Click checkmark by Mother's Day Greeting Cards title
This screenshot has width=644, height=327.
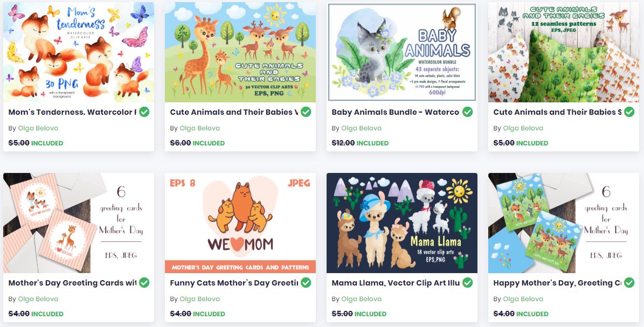click(144, 283)
